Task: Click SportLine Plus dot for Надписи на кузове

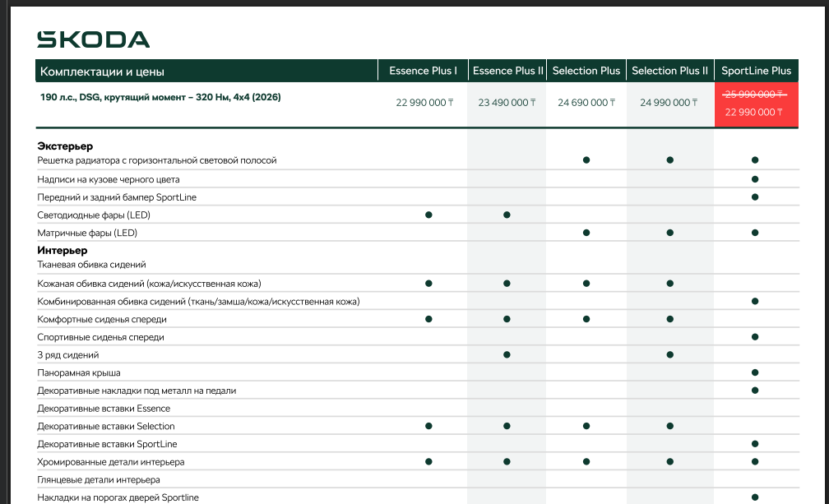Action: (755, 179)
